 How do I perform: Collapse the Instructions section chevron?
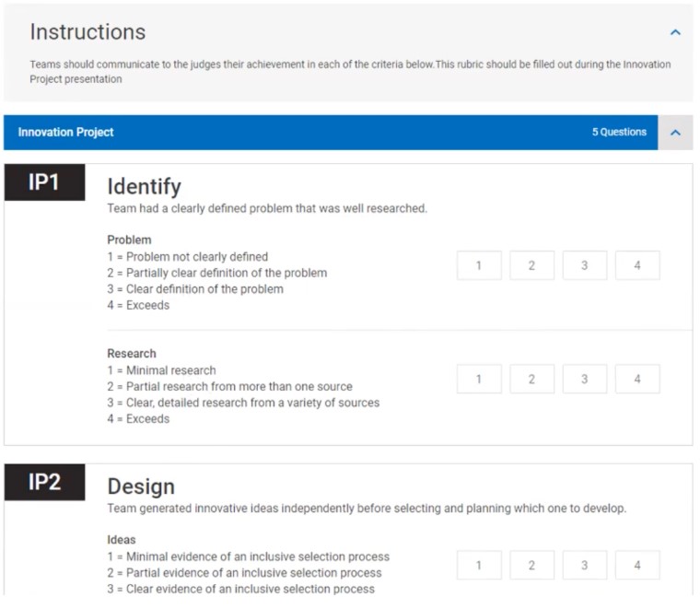(x=675, y=32)
